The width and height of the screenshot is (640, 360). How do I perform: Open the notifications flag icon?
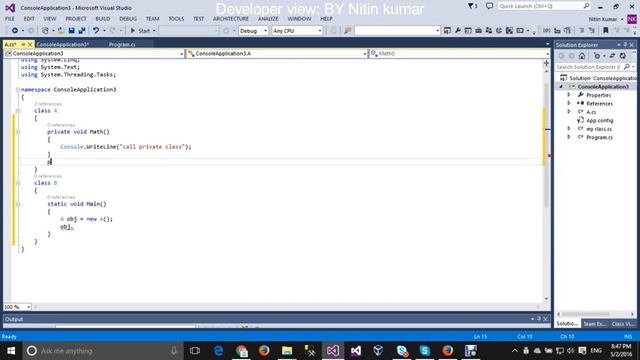click(472, 6)
